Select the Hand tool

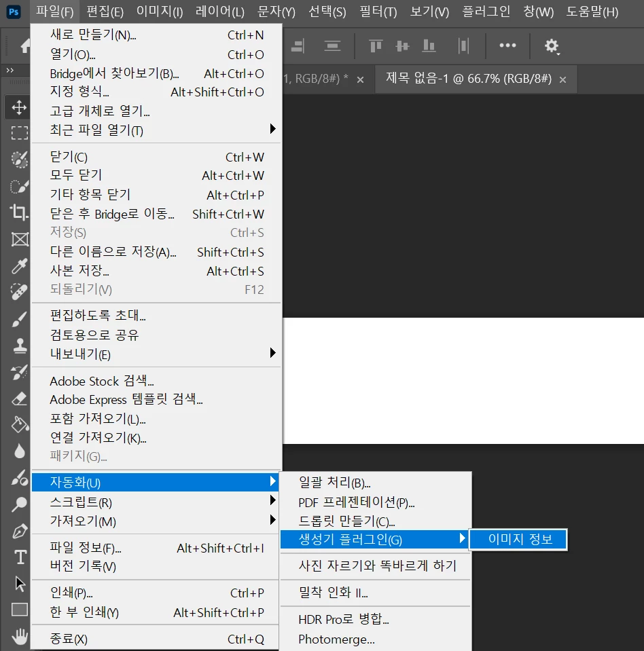point(19,636)
